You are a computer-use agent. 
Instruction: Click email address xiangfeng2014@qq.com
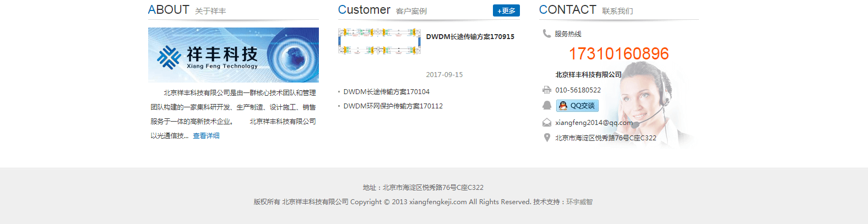(x=594, y=122)
